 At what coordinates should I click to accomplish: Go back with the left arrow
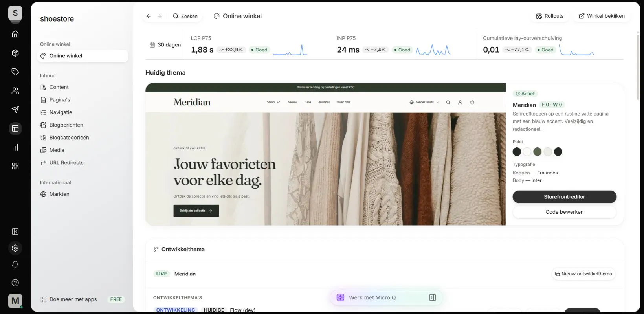coord(149,16)
